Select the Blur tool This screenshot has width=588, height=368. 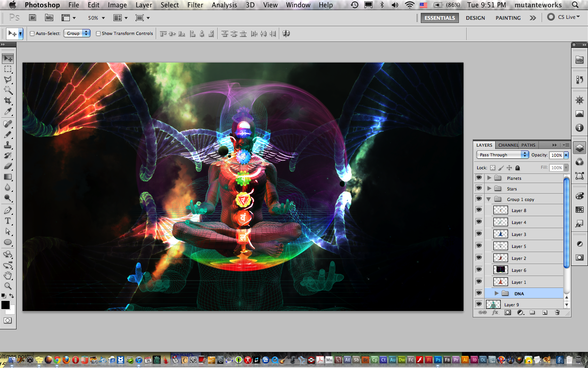8,188
